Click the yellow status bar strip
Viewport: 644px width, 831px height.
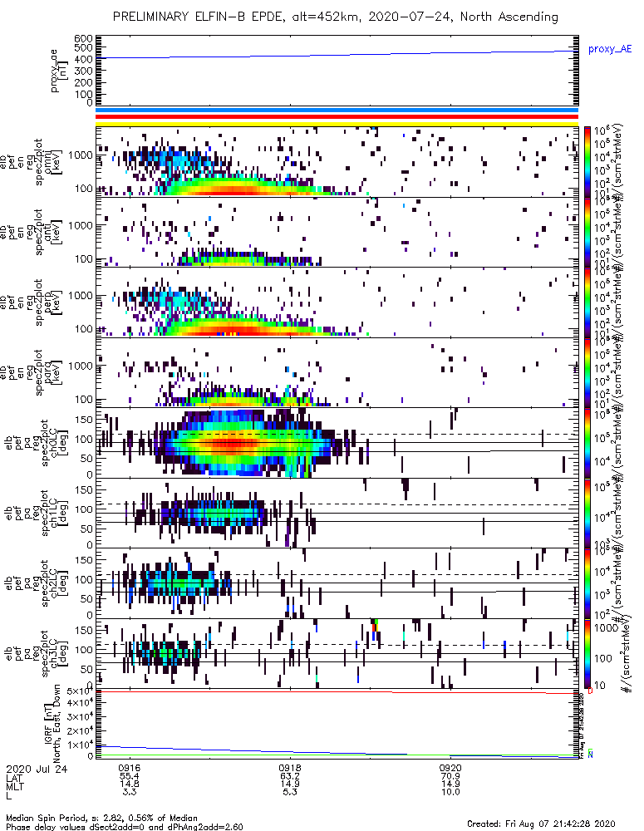pos(337,124)
